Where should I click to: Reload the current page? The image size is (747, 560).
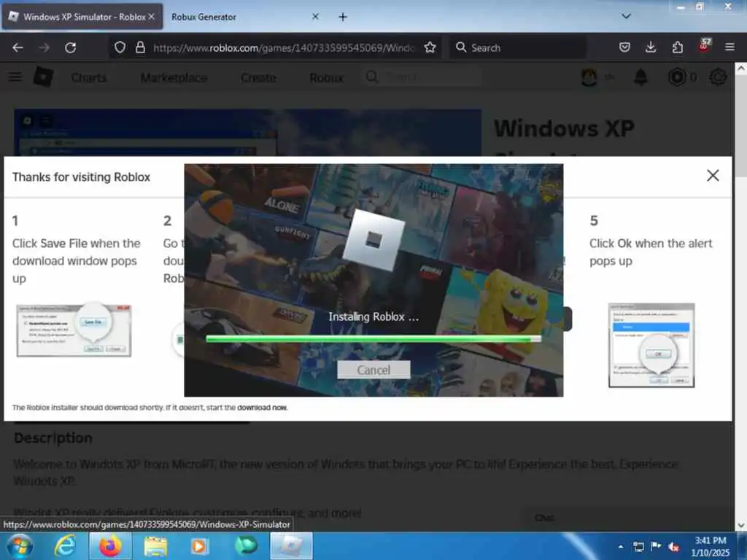71,47
